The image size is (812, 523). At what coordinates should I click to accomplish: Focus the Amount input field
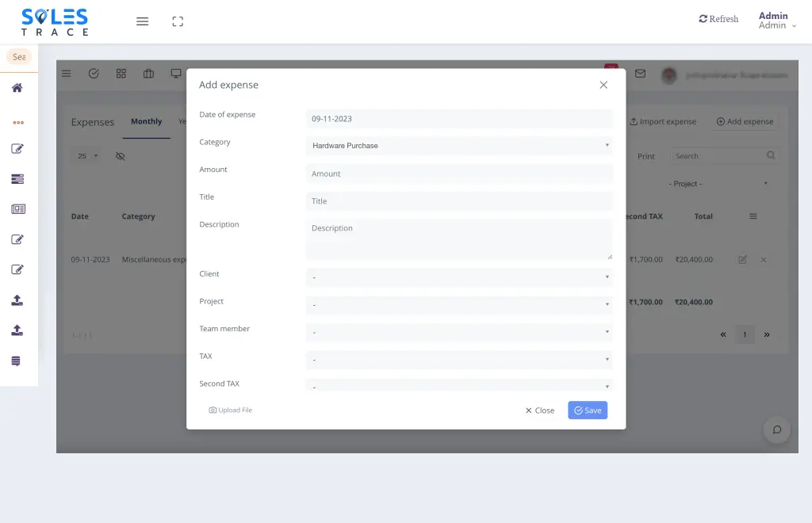(x=459, y=174)
